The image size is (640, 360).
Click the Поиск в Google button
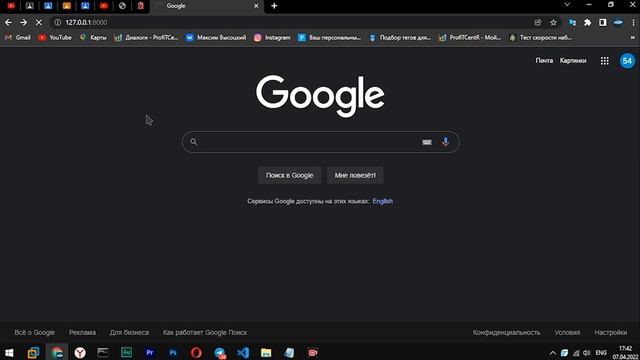point(289,176)
